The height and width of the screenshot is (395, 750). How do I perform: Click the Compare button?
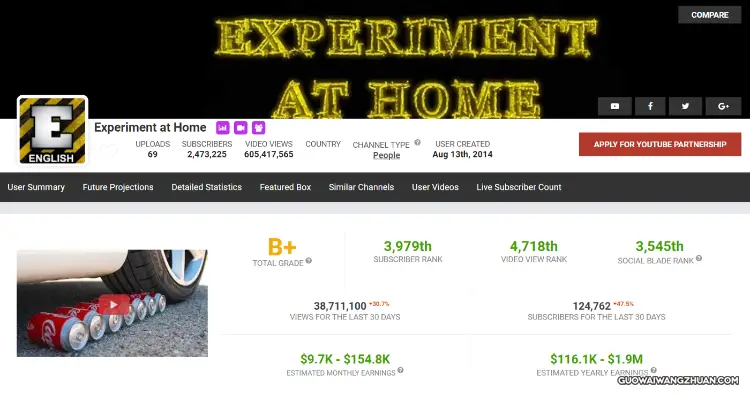coord(710,15)
